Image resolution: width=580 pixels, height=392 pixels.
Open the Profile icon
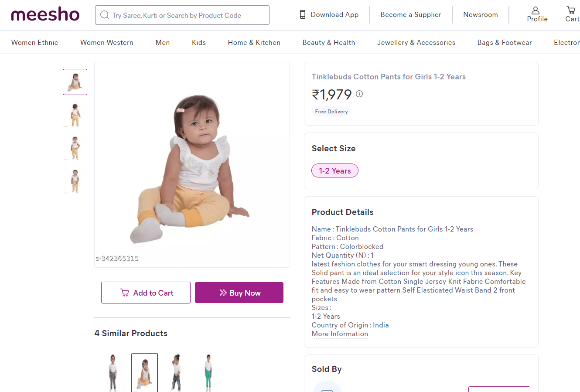[536, 10]
